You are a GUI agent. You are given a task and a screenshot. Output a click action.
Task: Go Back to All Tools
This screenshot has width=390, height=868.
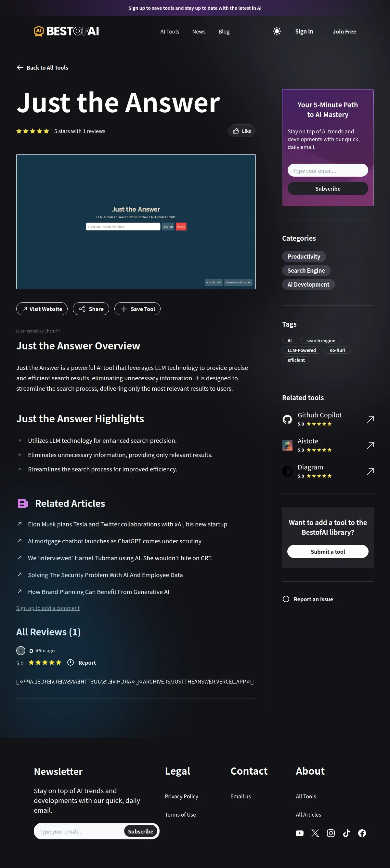coord(42,68)
